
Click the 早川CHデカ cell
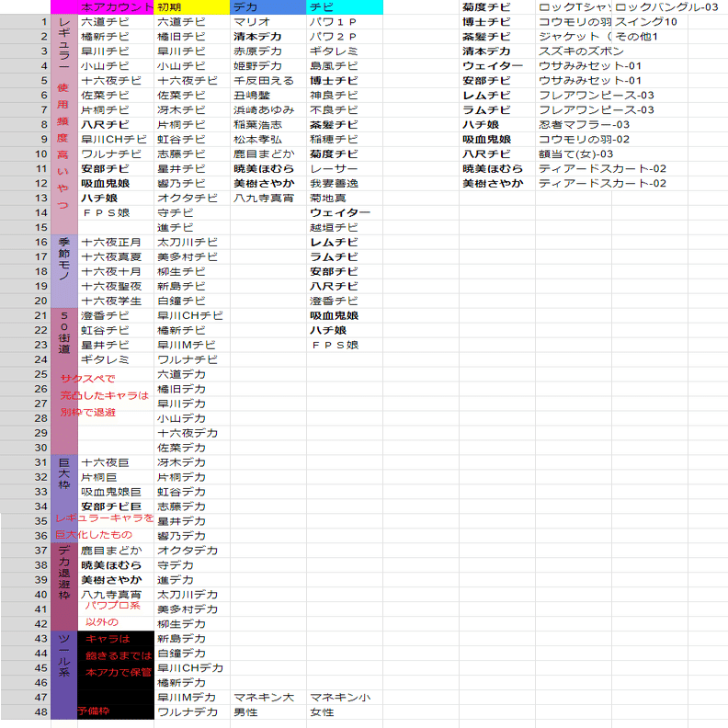pyautogui.click(x=192, y=668)
